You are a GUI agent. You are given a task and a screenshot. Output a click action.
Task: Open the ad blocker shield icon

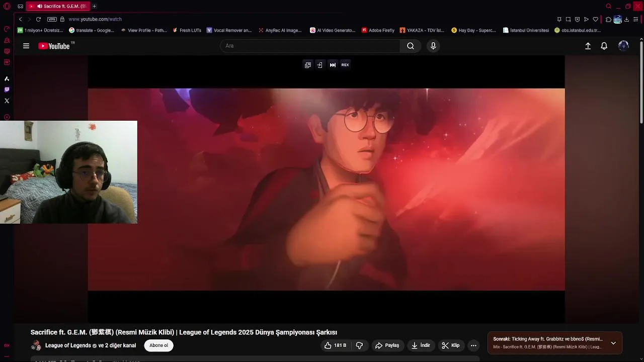(577, 19)
